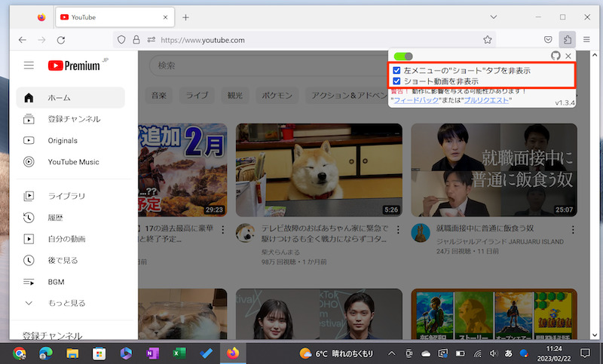Toggle the YouTube sidebar hamburger menu

tap(29, 66)
